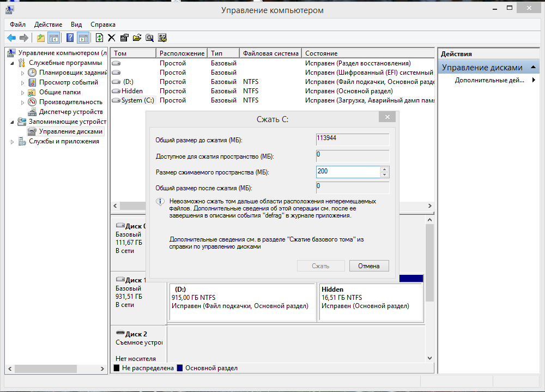Screen dimensions: 545x392
Task: Increase shrink size with the up spinner arrow
Action: 385,169
